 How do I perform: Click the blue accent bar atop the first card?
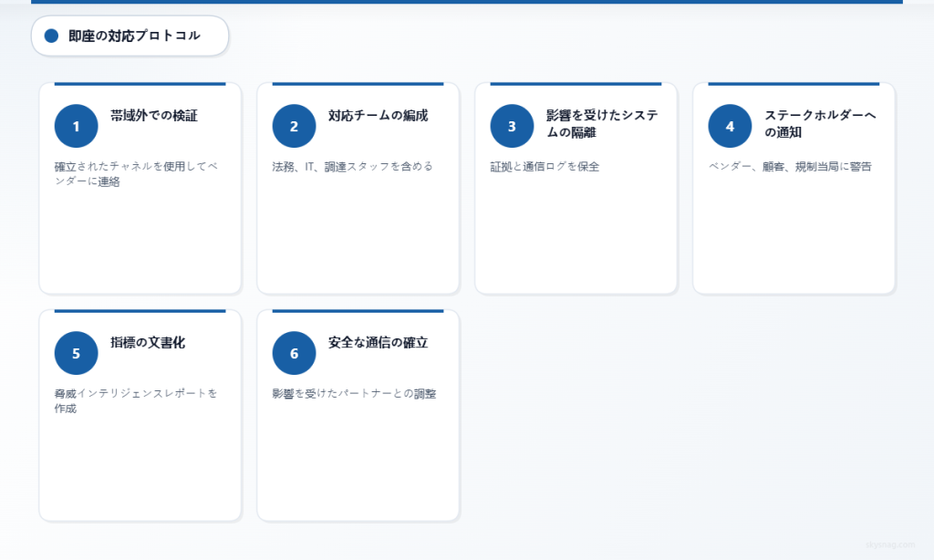(x=140, y=82)
